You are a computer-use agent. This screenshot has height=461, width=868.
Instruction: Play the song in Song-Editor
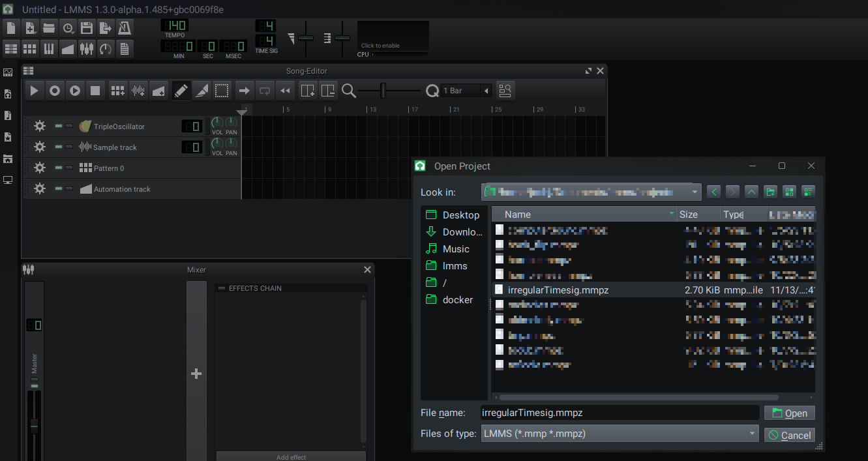(35, 91)
